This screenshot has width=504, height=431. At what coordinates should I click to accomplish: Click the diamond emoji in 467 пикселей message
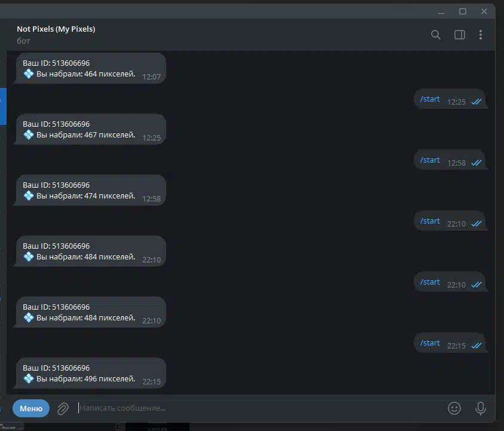coord(29,135)
